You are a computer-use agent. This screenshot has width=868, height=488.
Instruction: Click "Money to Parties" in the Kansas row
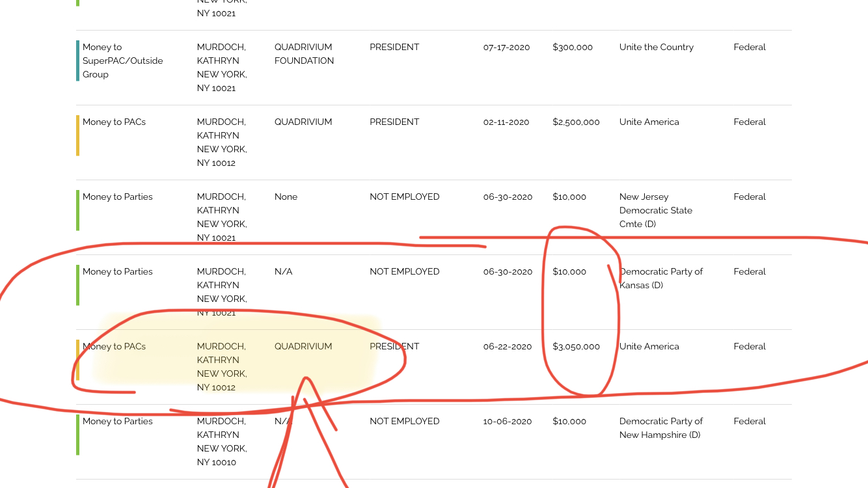[118, 272]
